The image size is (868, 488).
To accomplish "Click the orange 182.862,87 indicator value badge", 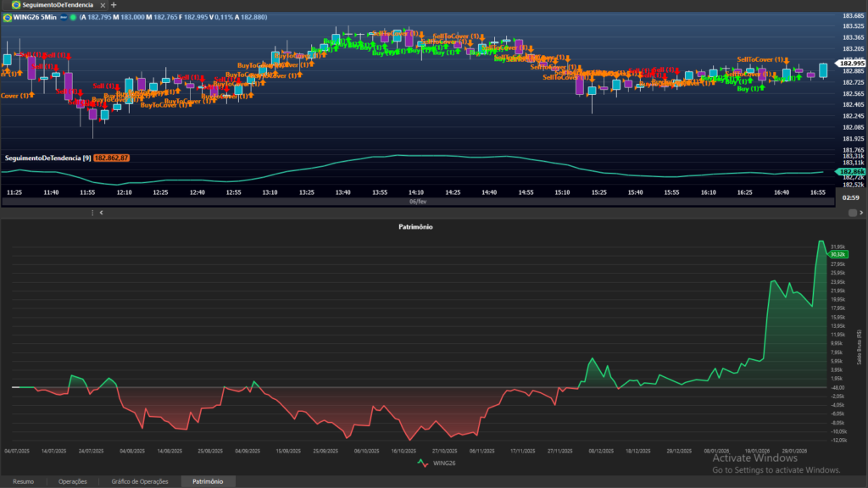I will click(111, 158).
